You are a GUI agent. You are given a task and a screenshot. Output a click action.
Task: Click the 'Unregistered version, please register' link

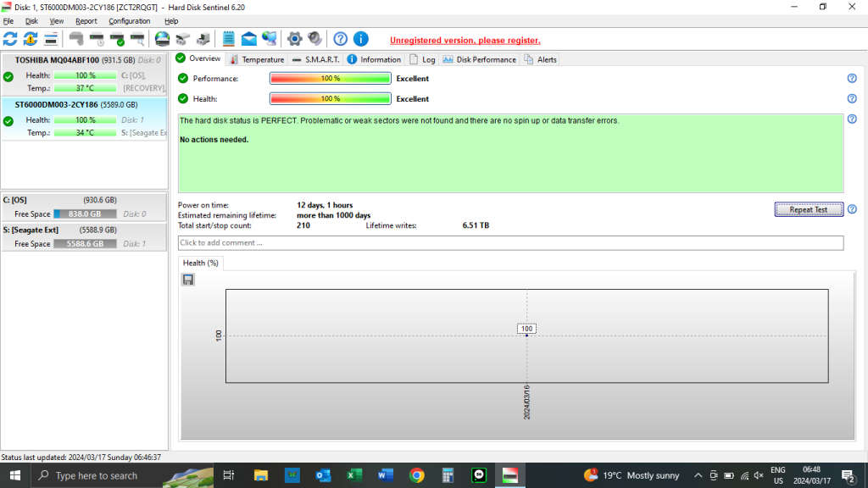click(x=465, y=40)
